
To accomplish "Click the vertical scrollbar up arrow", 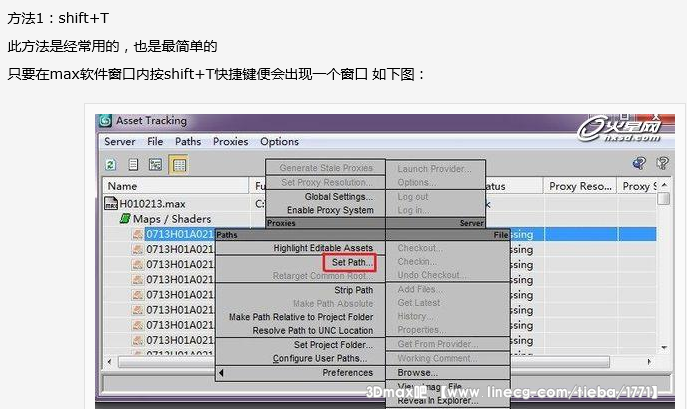I will (664, 185).
